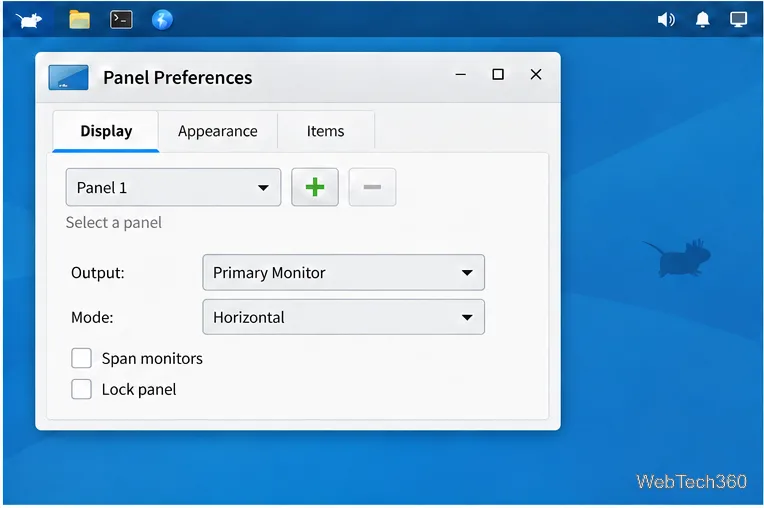Switch to the Appearance tab
The width and height of the screenshot is (764, 508).
tap(218, 131)
